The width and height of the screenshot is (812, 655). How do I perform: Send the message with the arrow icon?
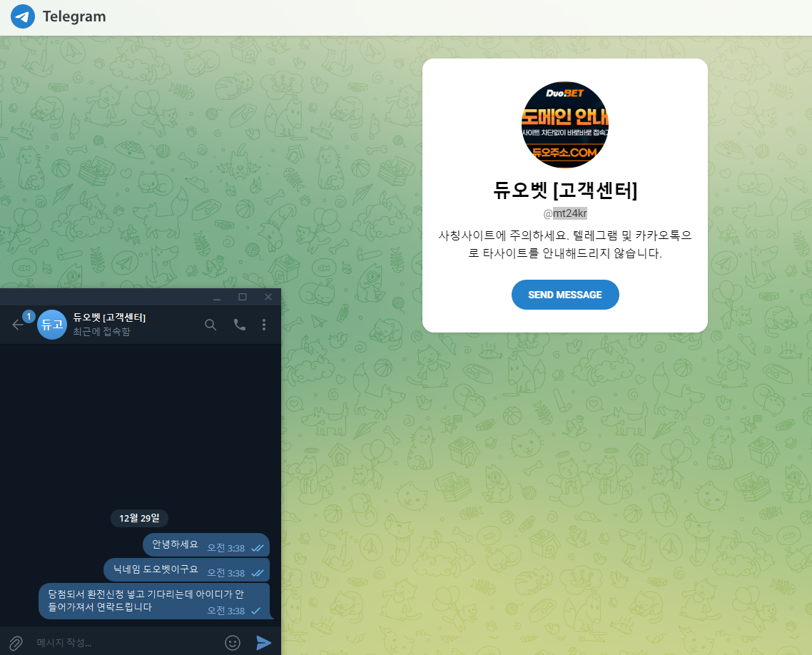click(263, 641)
